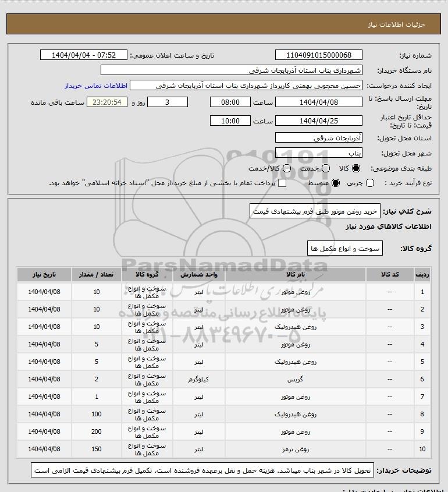
Task: Click the buyer notes field تحویل کالا در شهر بناب
Action: tap(202, 470)
